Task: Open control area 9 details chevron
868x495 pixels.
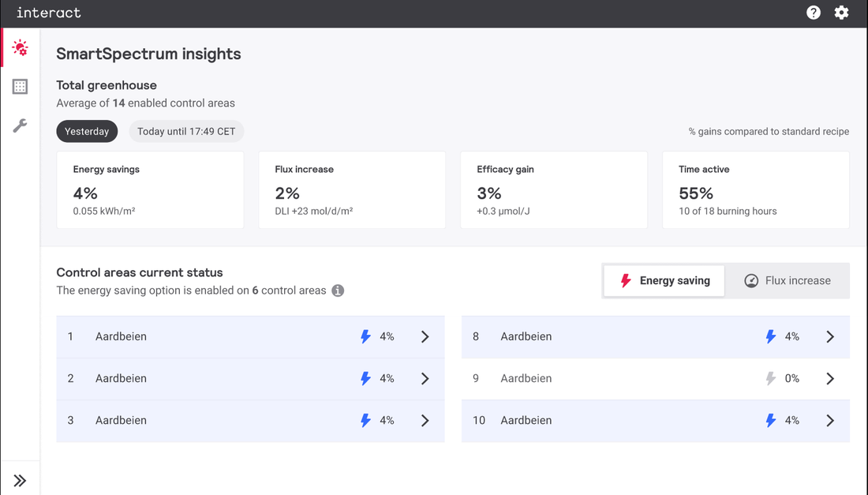Action: click(x=830, y=379)
